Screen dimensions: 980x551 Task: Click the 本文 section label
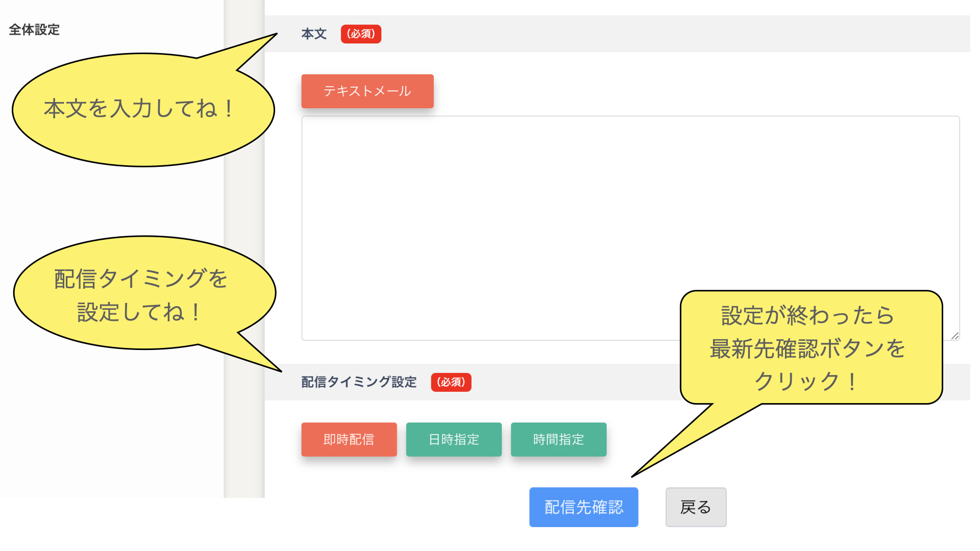pos(313,34)
